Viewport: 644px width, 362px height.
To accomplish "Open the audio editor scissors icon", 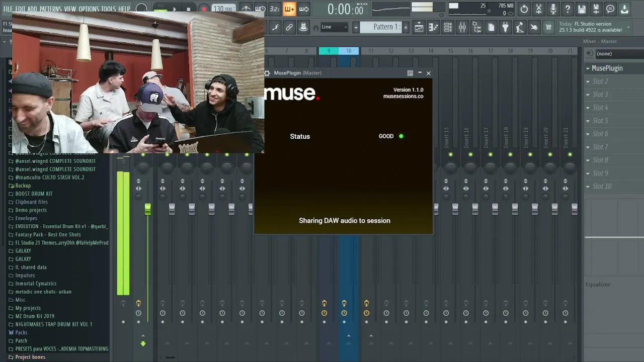I will 538,9.
